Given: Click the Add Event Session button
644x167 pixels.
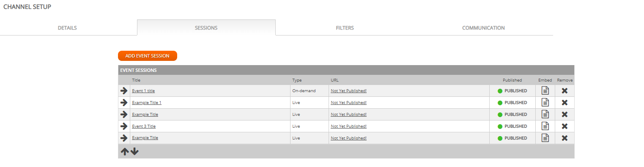Looking at the screenshot, I should pyautogui.click(x=148, y=56).
